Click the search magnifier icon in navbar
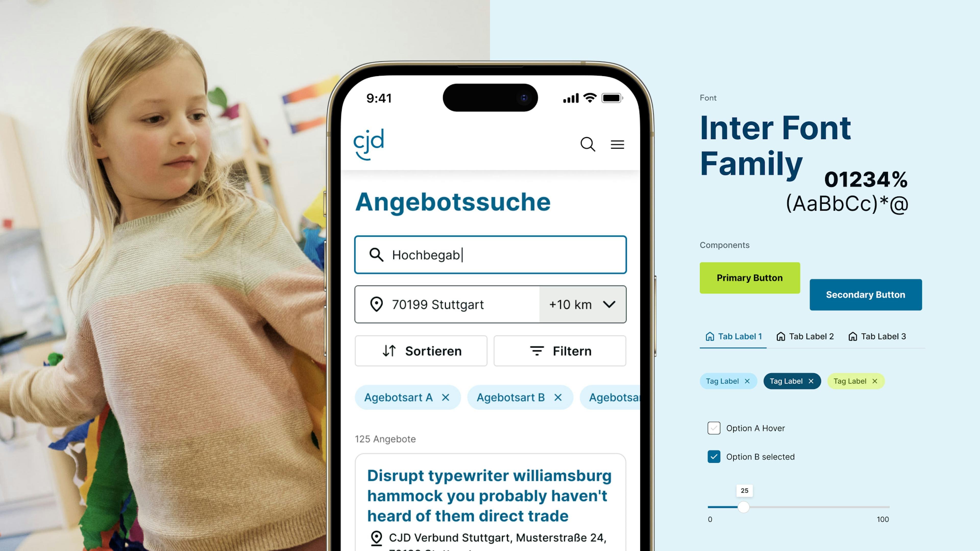This screenshot has width=980, height=551. [587, 144]
